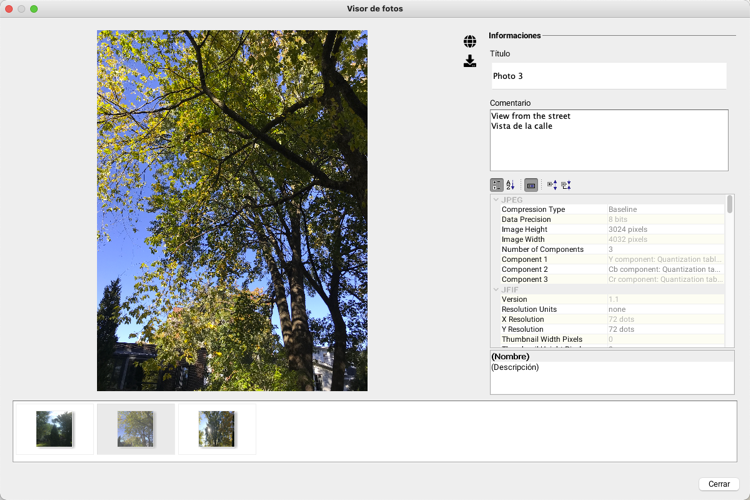This screenshot has width=750, height=500.
Task: Click into the Título text field
Action: (x=608, y=76)
